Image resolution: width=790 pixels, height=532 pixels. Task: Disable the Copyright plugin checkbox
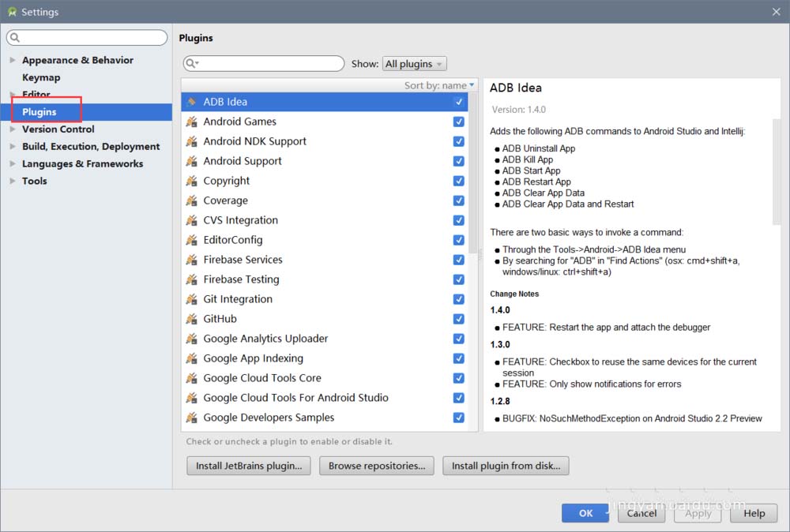[x=458, y=181]
